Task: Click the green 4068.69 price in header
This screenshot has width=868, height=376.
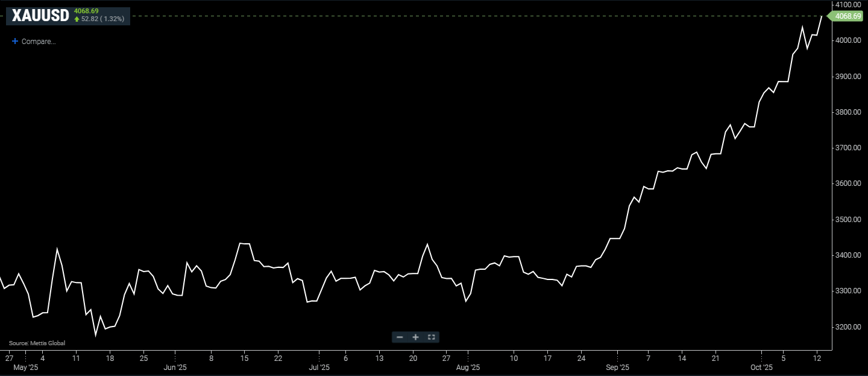Action: [86, 11]
